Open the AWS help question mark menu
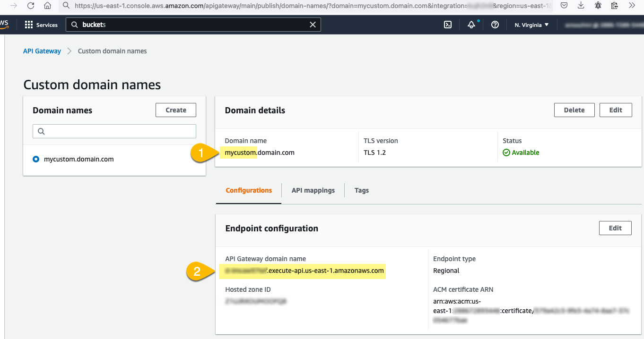 coord(495,25)
